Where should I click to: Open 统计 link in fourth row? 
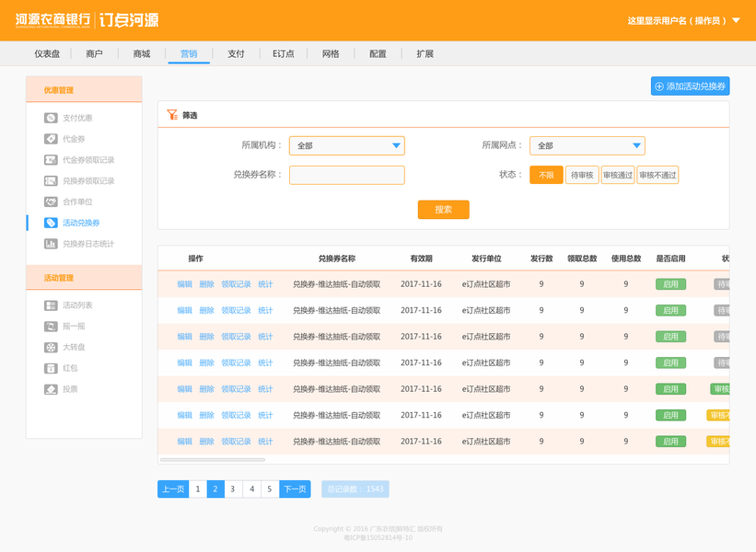tap(265, 362)
